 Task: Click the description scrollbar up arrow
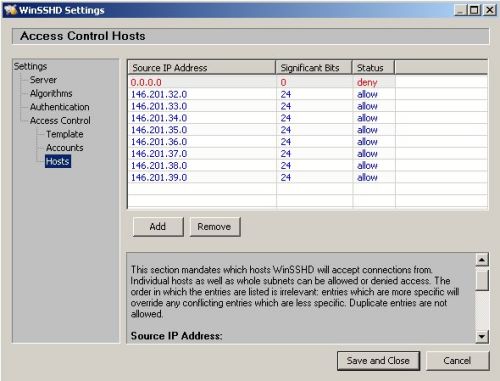click(x=482, y=260)
